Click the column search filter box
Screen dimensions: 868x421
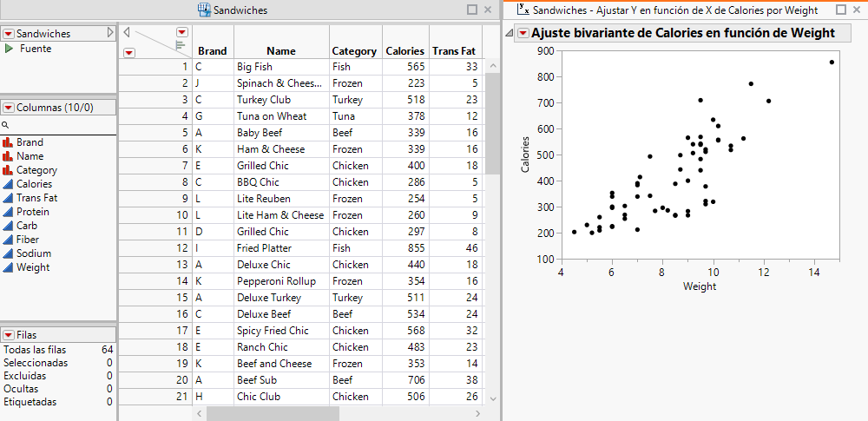tap(58, 125)
